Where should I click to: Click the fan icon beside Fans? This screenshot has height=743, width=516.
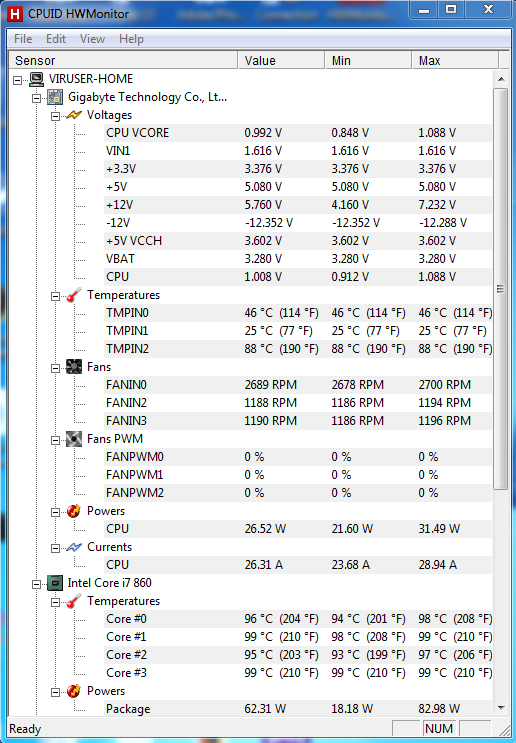(x=74, y=367)
